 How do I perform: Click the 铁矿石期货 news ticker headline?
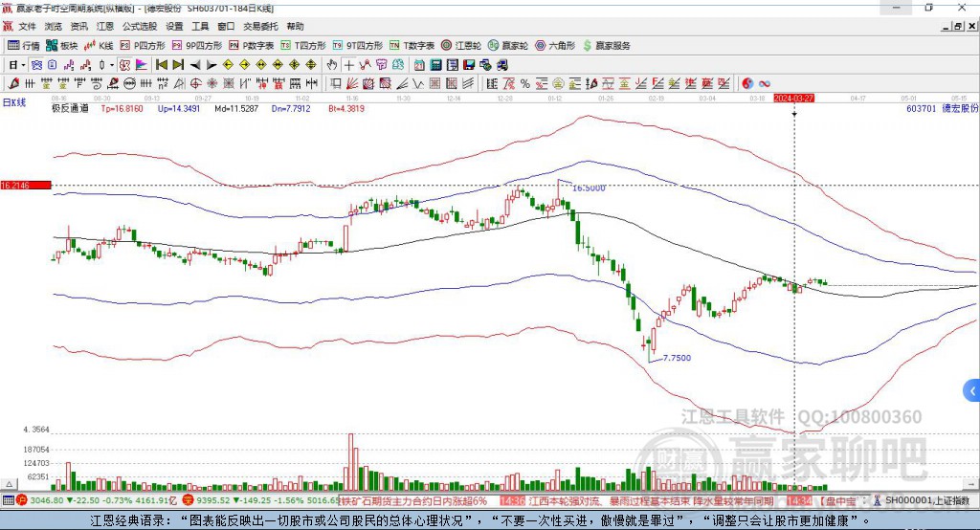[x=414, y=501]
